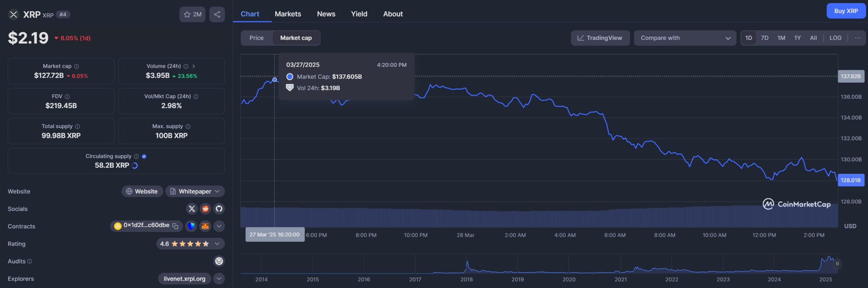
Task: Click the circulating supply progress ring
Action: click(x=135, y=166)
